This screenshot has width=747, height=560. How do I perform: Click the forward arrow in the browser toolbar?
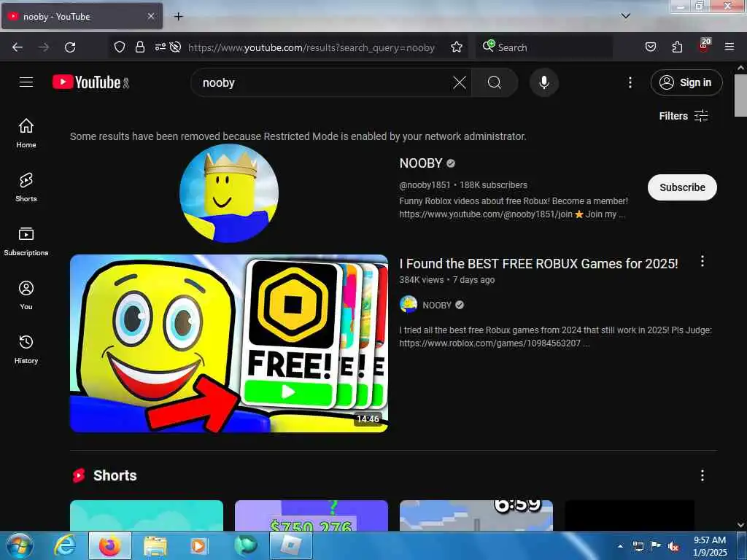43,47
